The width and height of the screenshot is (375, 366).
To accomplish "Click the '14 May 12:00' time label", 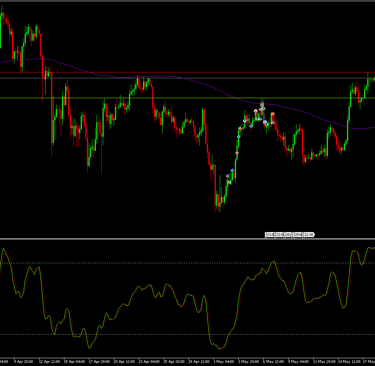I will (348, 361).
